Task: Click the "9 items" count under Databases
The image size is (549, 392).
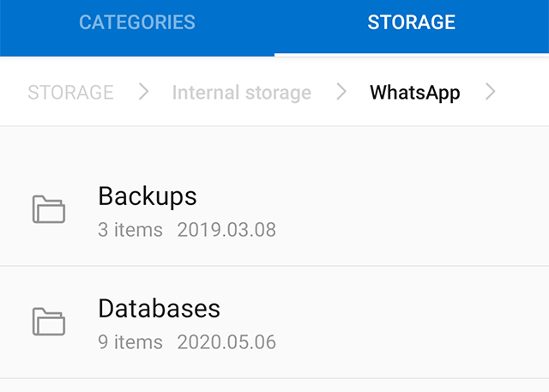Action: click(x=130, y=342)
